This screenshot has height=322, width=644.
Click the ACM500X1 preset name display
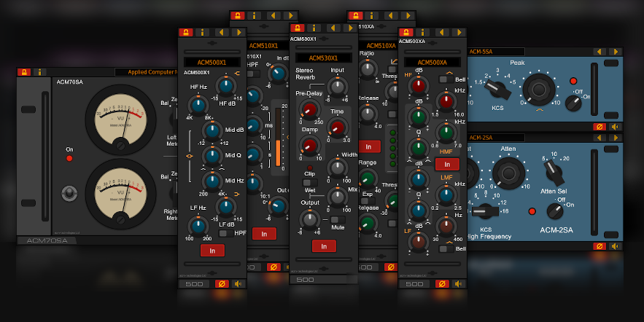click(x=212, y=63)
